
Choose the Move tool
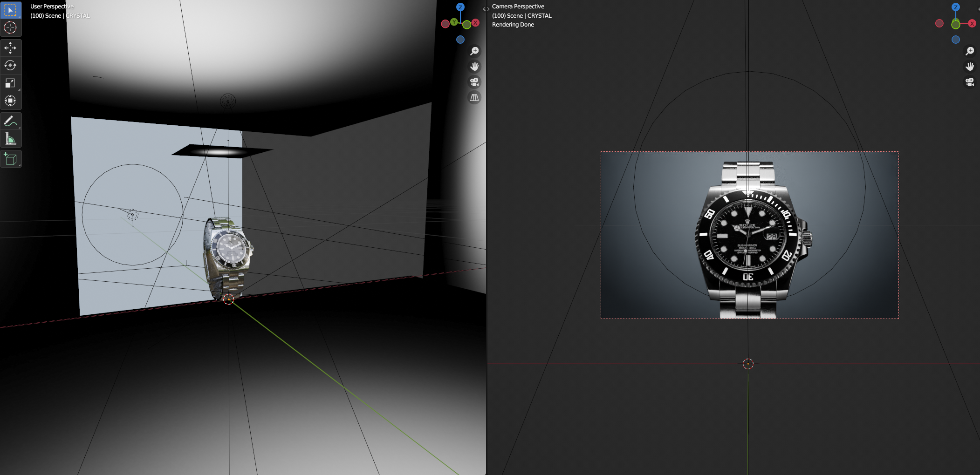click(x=10, y=47)
